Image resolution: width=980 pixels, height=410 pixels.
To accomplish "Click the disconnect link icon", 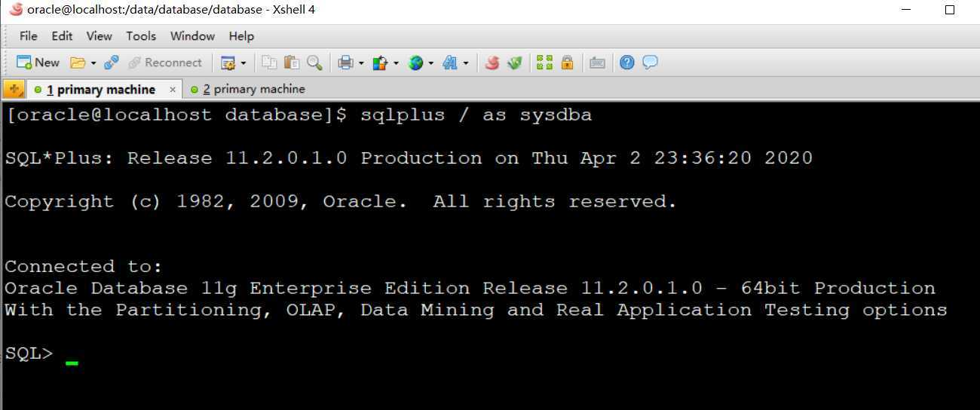I will [x=112, y=63].
